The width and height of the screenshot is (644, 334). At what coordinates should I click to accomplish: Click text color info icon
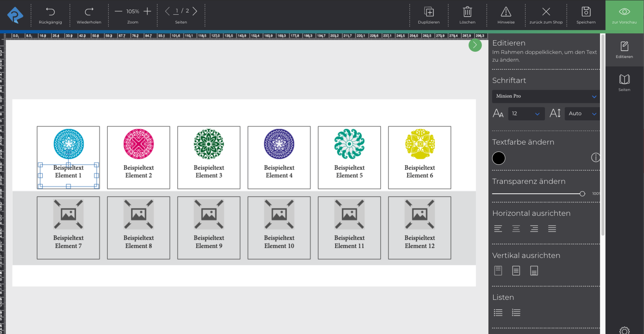pos(595,157)
